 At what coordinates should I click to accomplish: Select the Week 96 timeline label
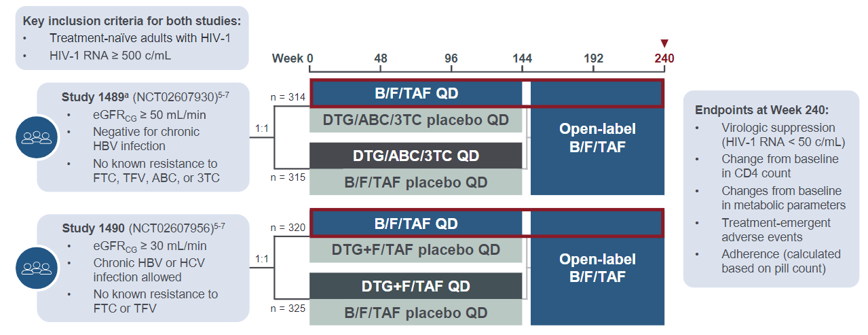pyautogui.click(x=451, y=58)
